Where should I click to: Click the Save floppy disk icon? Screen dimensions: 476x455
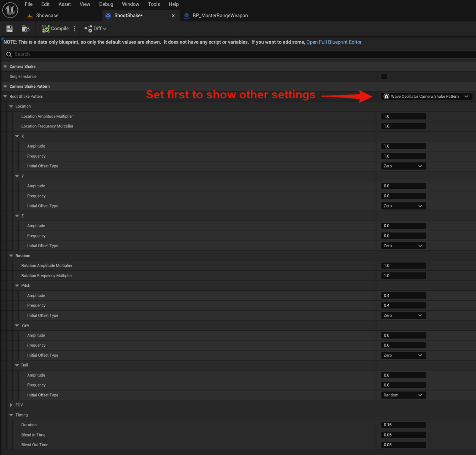tap(10, 29)
